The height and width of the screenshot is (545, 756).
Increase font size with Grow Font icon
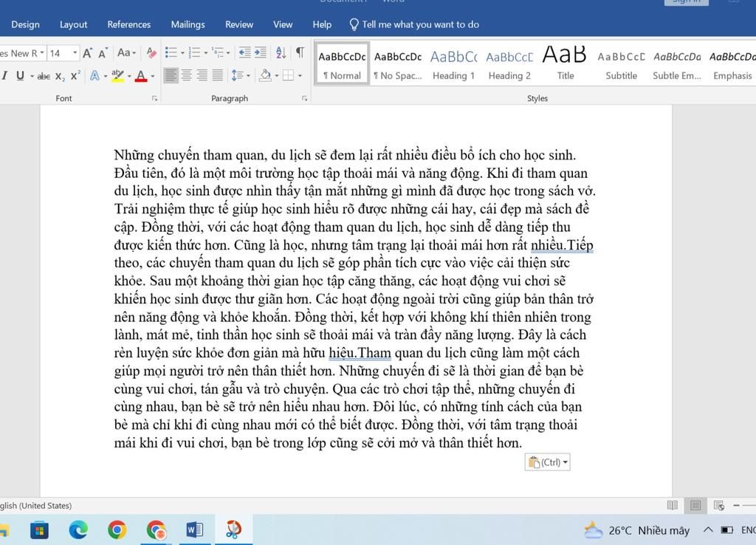(87, 53)
